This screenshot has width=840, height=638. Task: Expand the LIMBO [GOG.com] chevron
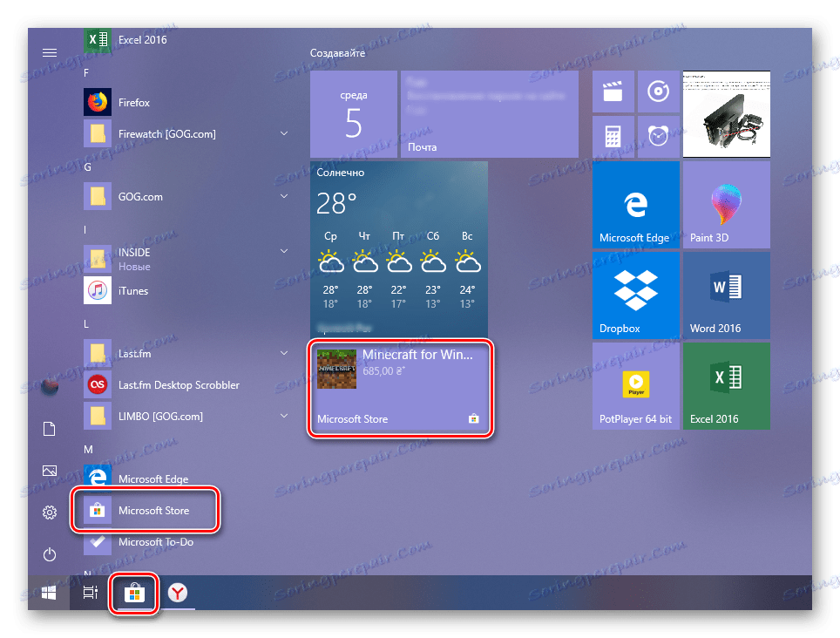[x=284, y=416]
